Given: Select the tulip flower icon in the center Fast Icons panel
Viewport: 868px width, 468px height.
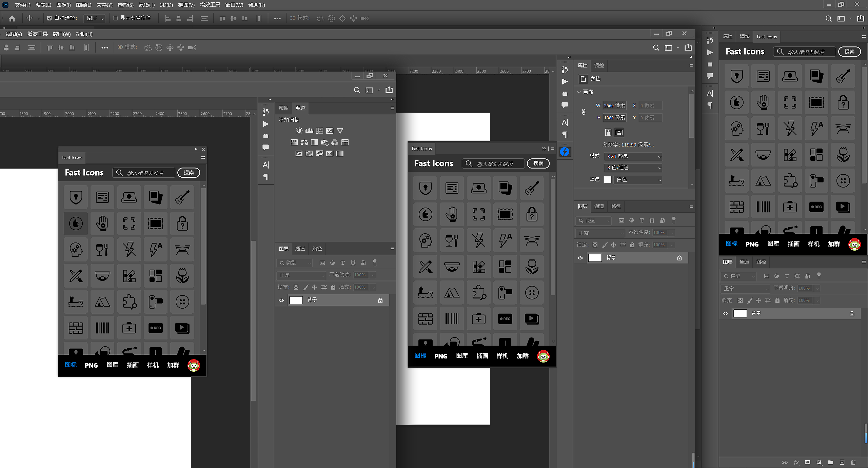Looking at the screenshot, I should [532, 267].
